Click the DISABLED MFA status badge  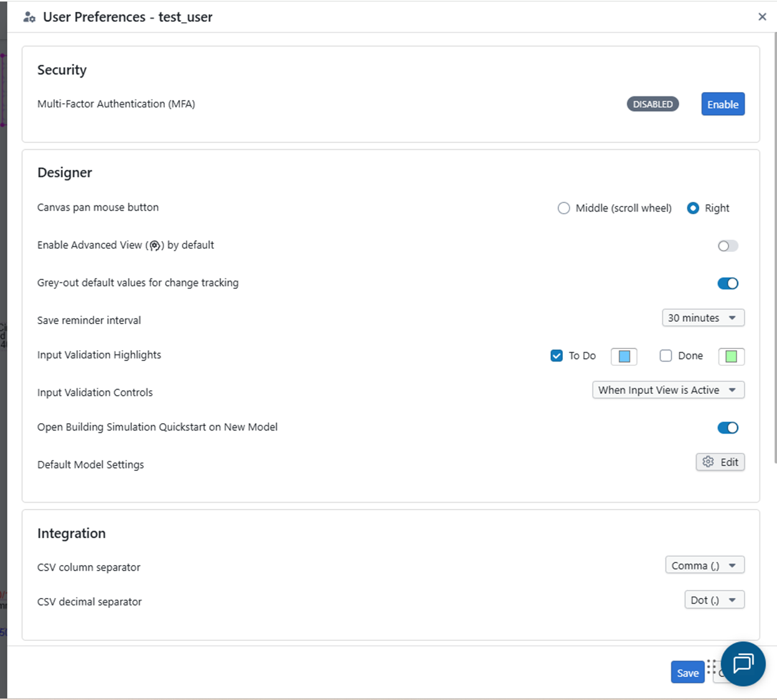pyautogui.click(x=652, y=104)
